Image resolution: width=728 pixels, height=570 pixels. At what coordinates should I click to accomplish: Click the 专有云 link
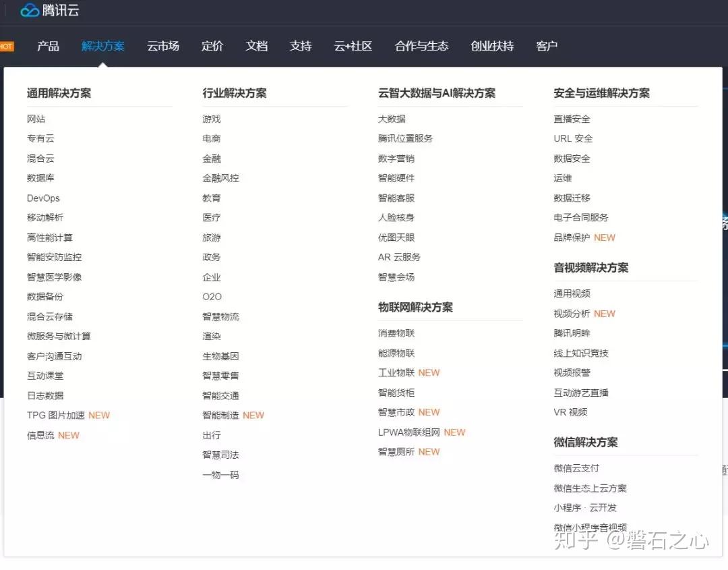coord(40,138)
